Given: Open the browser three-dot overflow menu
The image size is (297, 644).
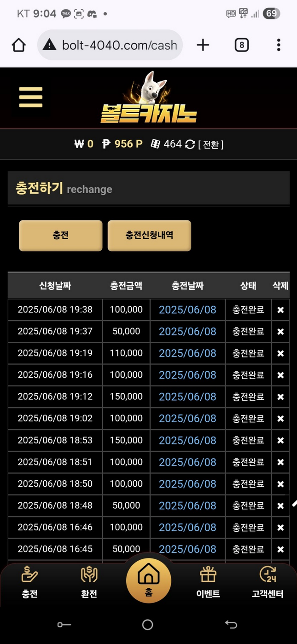Looking at the screenshot, I should click(279, 45).
